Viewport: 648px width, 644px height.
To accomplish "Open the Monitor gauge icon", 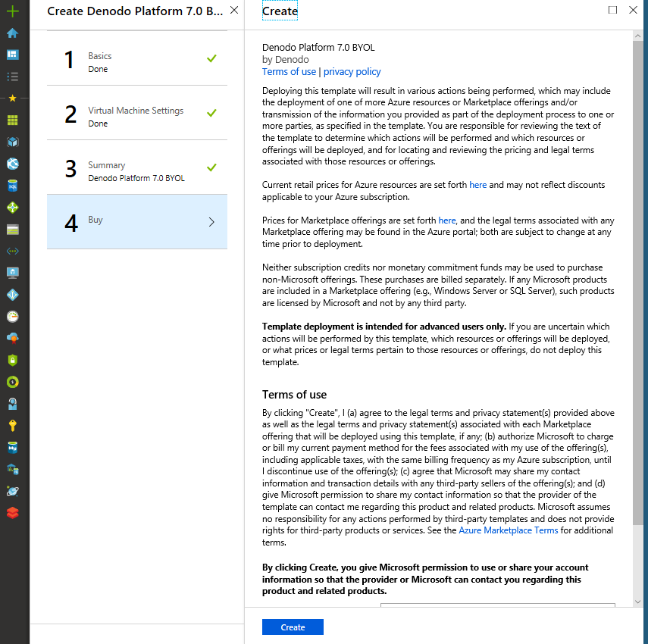I will tap(13, 317).
